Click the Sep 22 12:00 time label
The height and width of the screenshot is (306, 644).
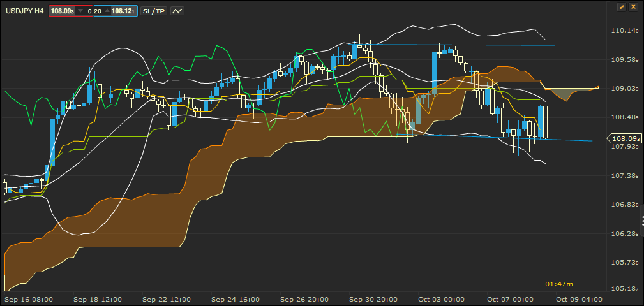[x=167, y=299]
